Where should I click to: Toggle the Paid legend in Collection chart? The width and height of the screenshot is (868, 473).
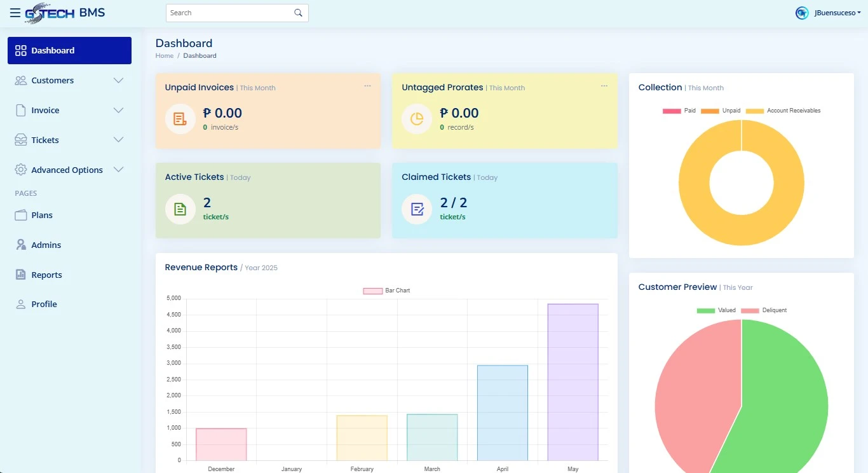click(679, 111)
